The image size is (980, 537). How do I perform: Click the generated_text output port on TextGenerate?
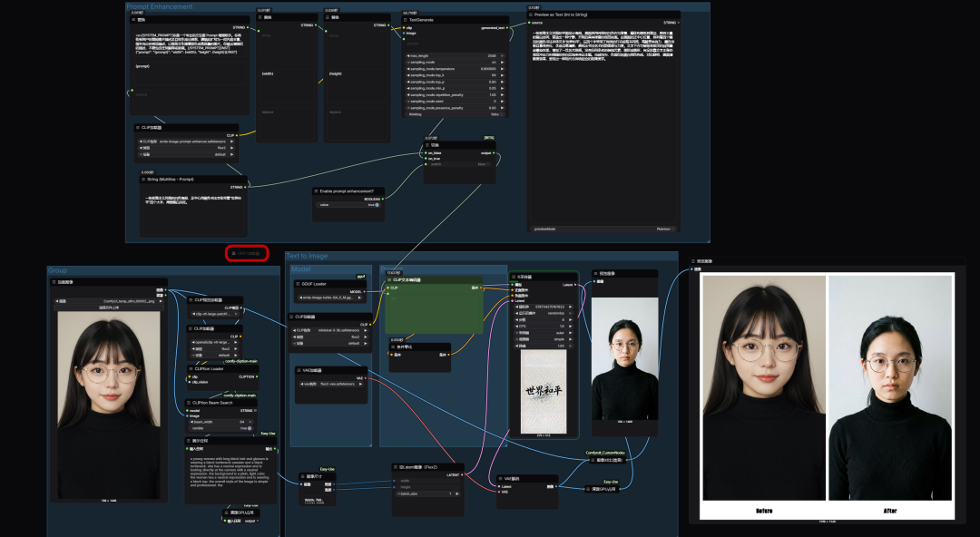point(508,28)
